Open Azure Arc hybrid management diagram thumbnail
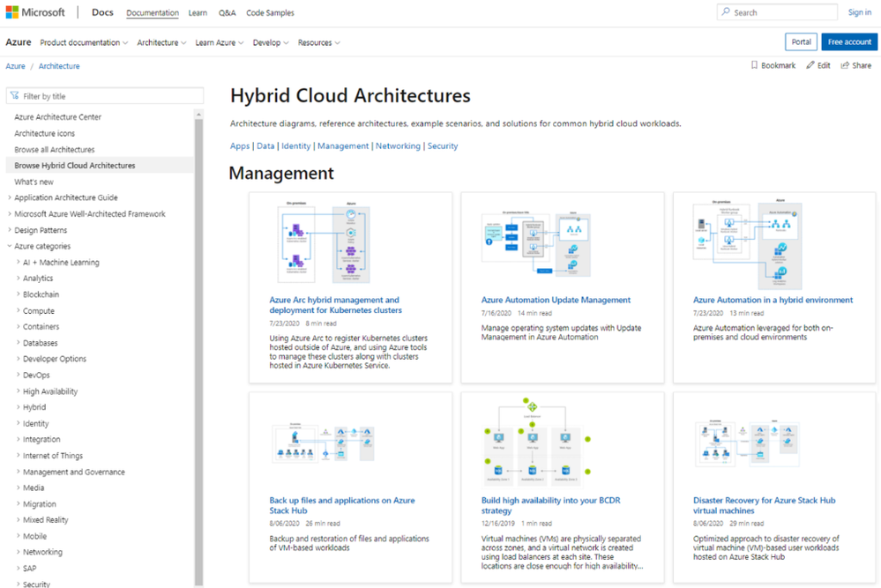 pyautogui.click(x=325, y=242)
